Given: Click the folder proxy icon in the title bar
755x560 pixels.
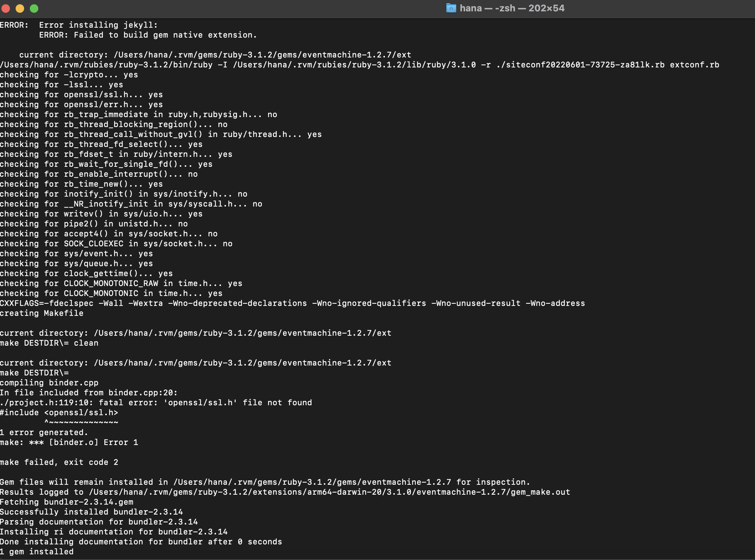Looking at the screenshot, I should [x=451, y=8].
